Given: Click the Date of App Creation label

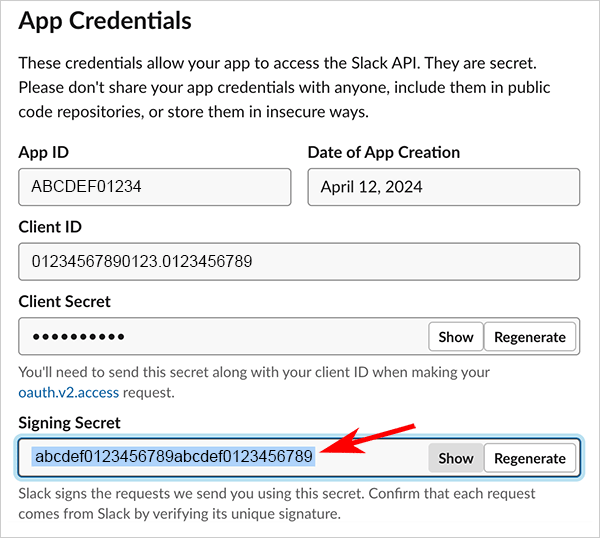Looking at the screenshot, I should pyautogui.click(x=383, y=153).
